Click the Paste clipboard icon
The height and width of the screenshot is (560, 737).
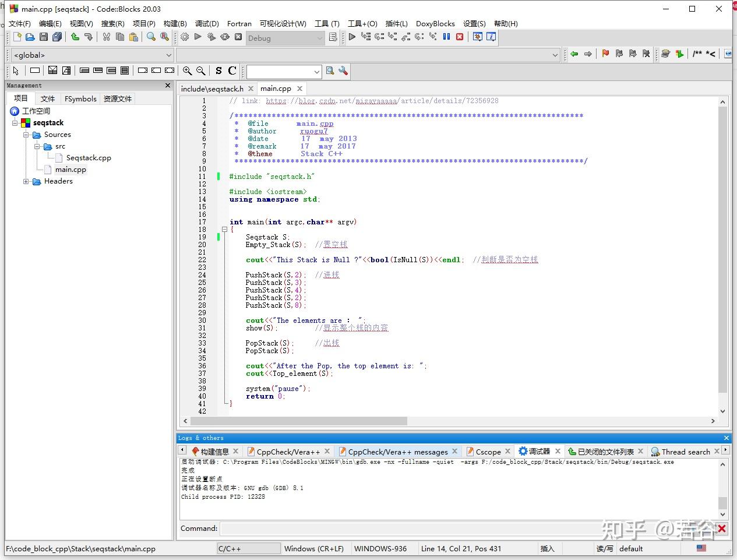pyautogui.click(x=133, y=37)
